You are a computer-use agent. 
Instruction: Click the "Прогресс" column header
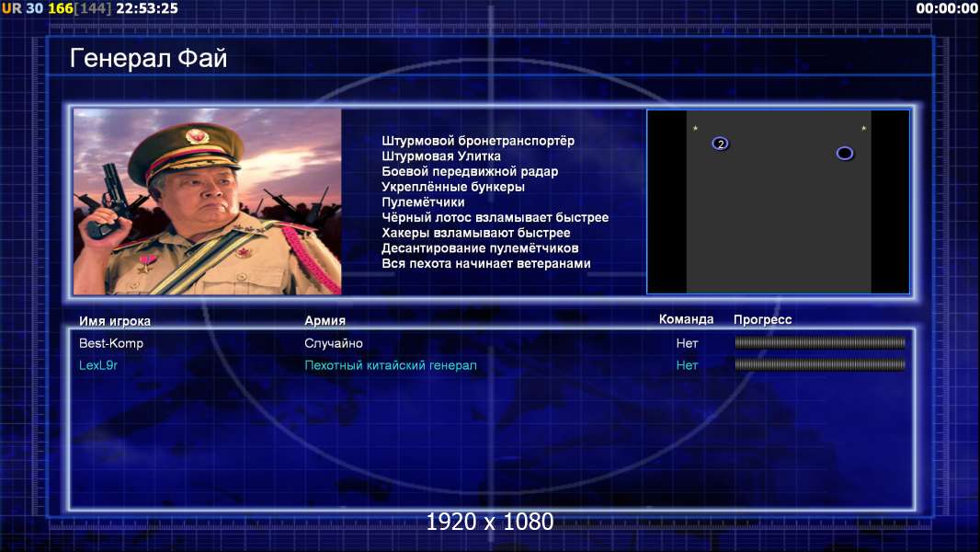pyautogui.click(x=762, y=319)
